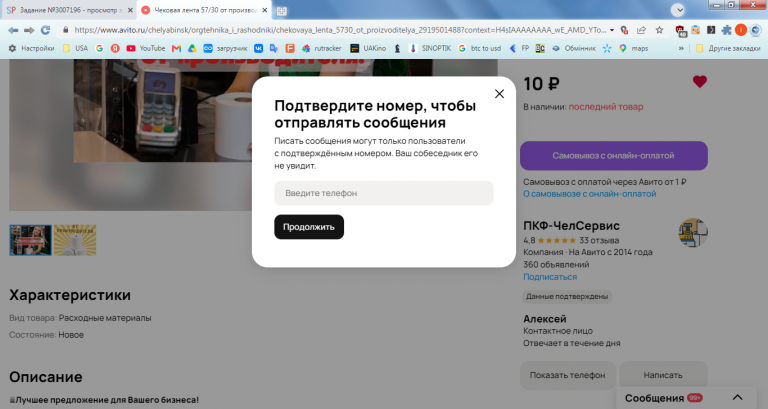This screenshot has width=768, height=409.
Task: Click the share page icon in address bar
Action: click(641, 30)
